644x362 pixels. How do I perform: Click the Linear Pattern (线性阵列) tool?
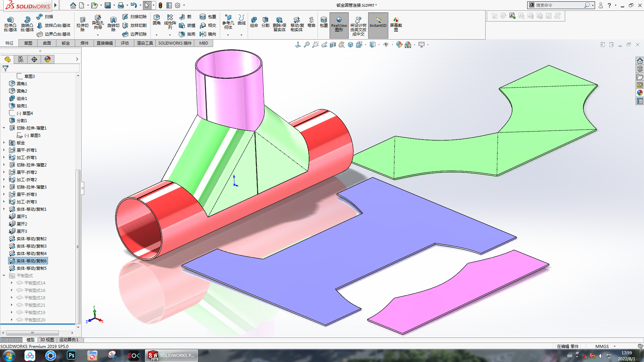coord(170,22)
